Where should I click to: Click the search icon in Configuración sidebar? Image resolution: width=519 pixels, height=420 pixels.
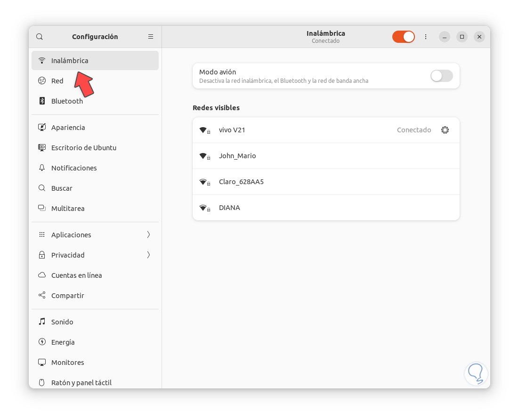(40, 37)
